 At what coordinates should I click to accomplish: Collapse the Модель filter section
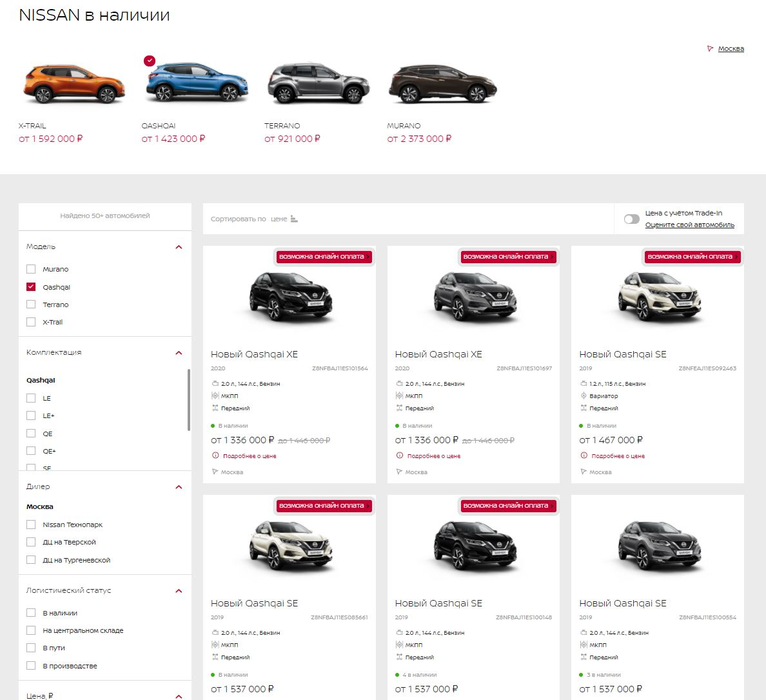(x=179, y=247)
